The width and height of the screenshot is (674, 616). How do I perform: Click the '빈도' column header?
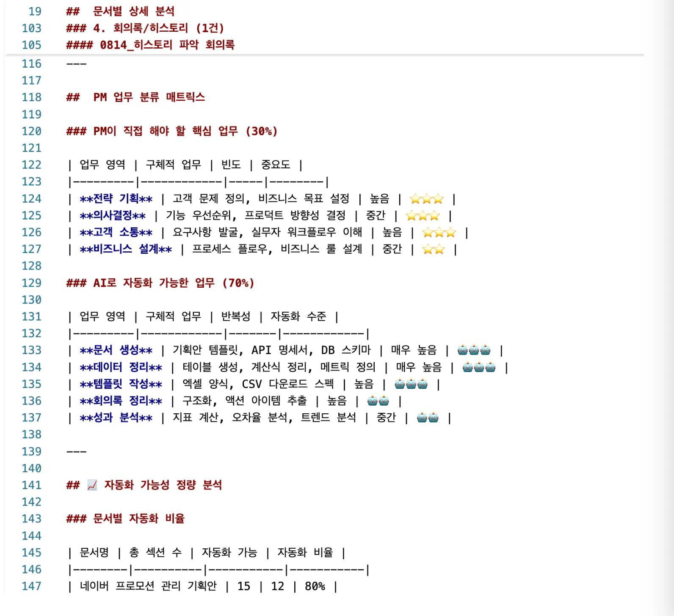pyautogui.click(x=231, y=165)
